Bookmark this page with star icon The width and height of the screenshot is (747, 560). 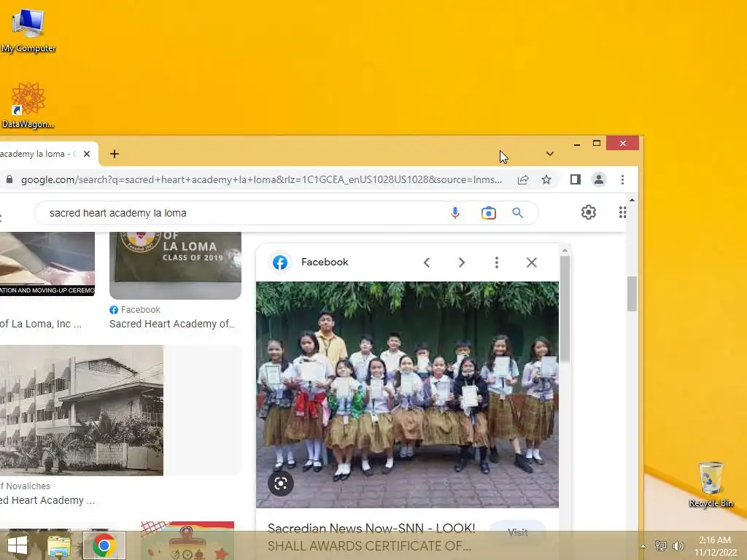(x=546, y=179)
